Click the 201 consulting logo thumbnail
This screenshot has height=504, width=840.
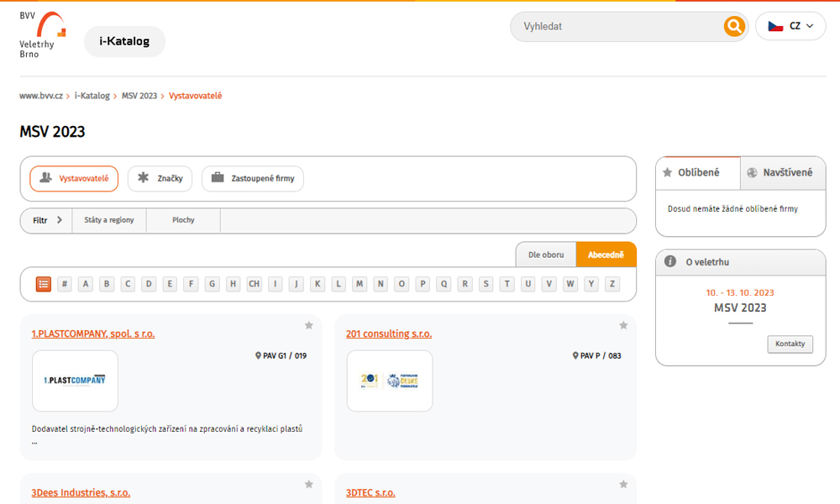point(390,381)
